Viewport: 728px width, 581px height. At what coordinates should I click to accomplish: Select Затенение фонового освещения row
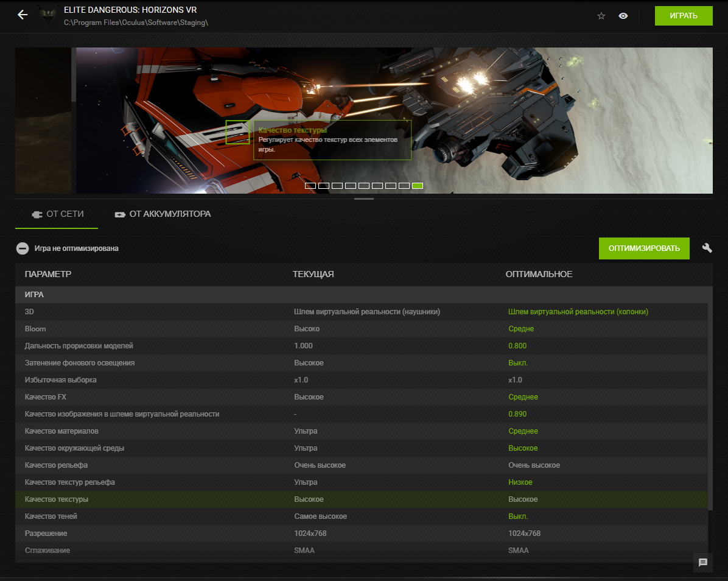point(362,363)
